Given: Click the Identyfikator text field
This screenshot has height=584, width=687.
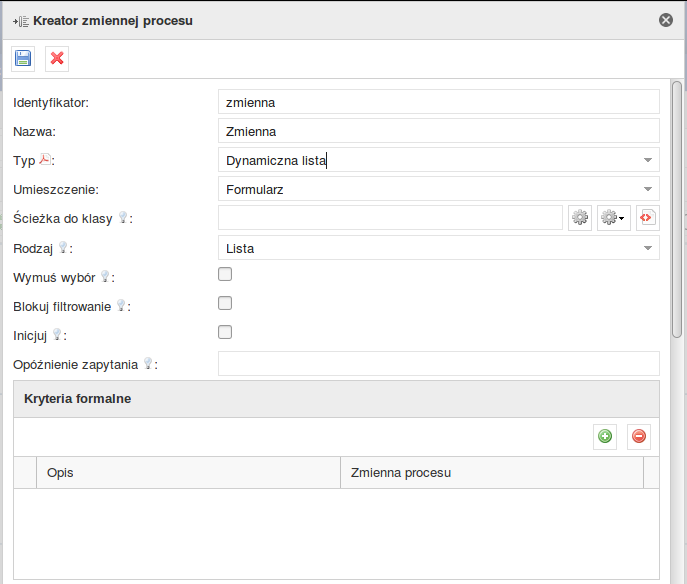Looking at the screenshot, I should click(438, 102).
